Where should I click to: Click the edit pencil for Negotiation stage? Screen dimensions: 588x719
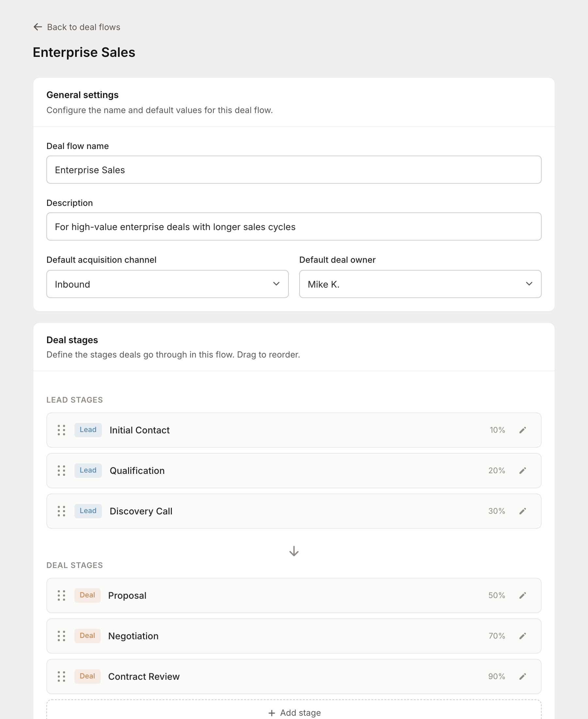click(523, 636)
